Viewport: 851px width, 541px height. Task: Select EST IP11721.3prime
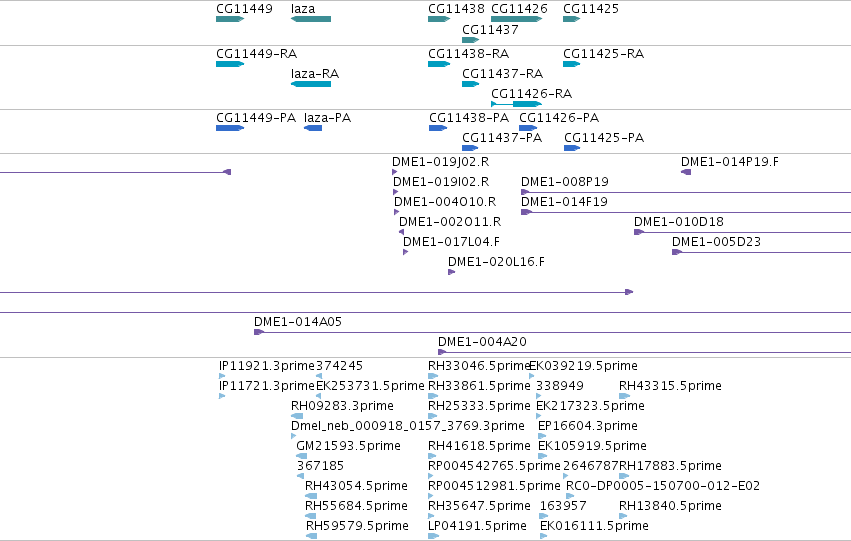[267, 386]
